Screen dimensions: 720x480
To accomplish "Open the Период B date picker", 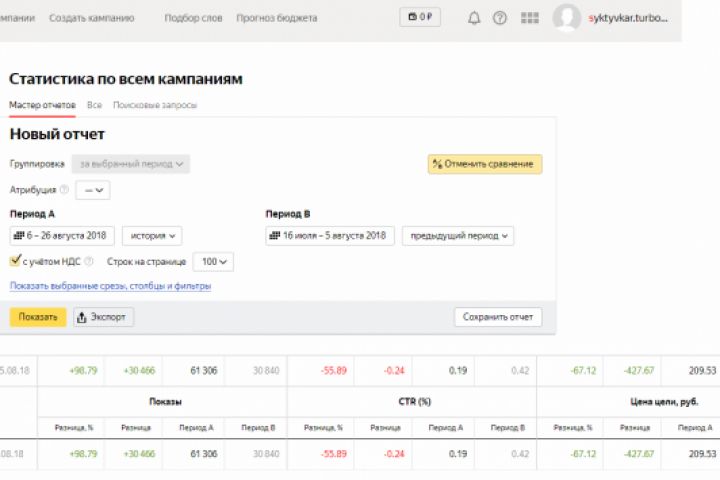I will pyautogui.click(x=330, y=236).
